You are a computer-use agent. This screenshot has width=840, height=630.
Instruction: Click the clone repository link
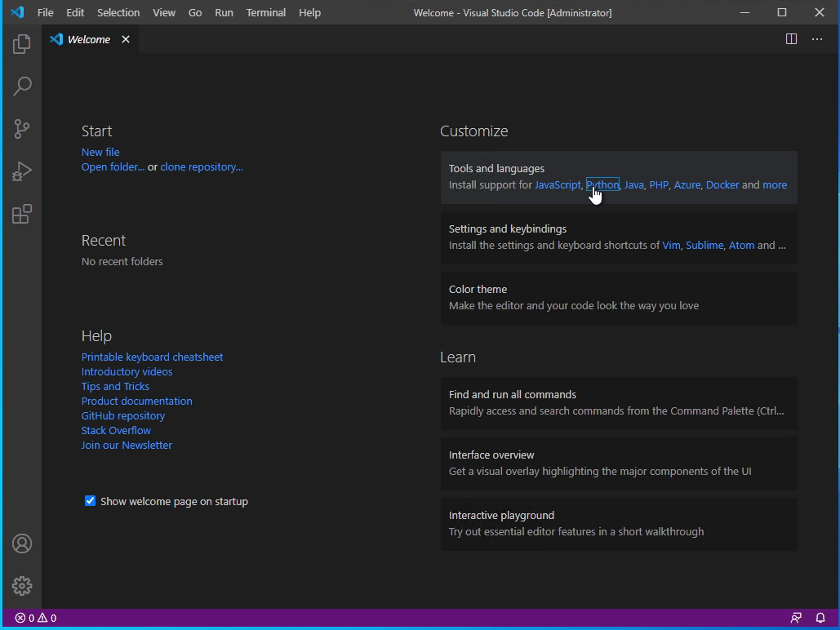point(202,167)
